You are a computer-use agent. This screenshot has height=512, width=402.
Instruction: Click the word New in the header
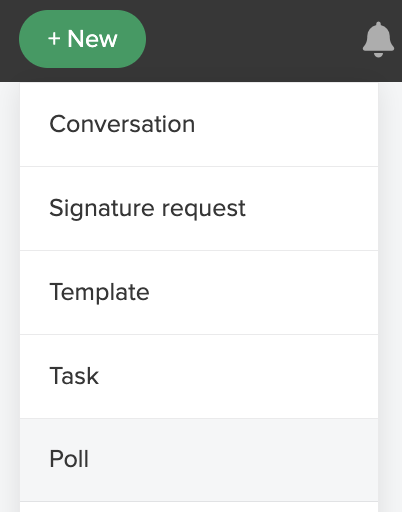92,39
